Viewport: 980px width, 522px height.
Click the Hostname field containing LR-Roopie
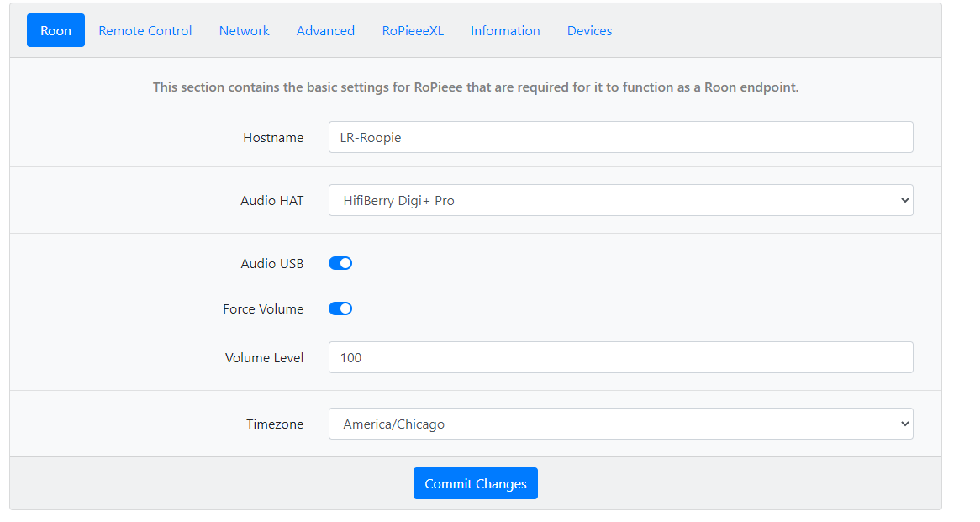point(620,137)
